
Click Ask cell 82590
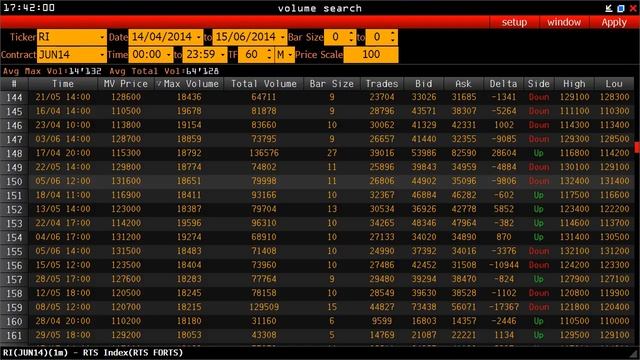point(464,153)
